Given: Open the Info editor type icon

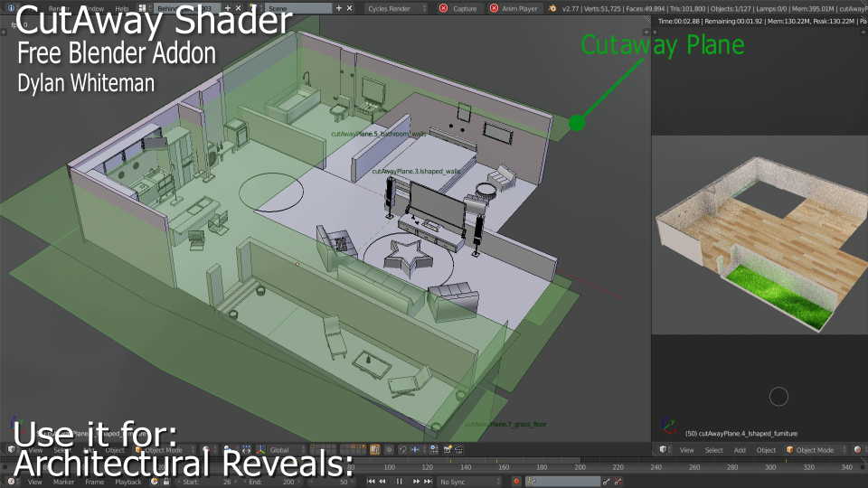Looking at the screenshot, I should coord(11,8).
